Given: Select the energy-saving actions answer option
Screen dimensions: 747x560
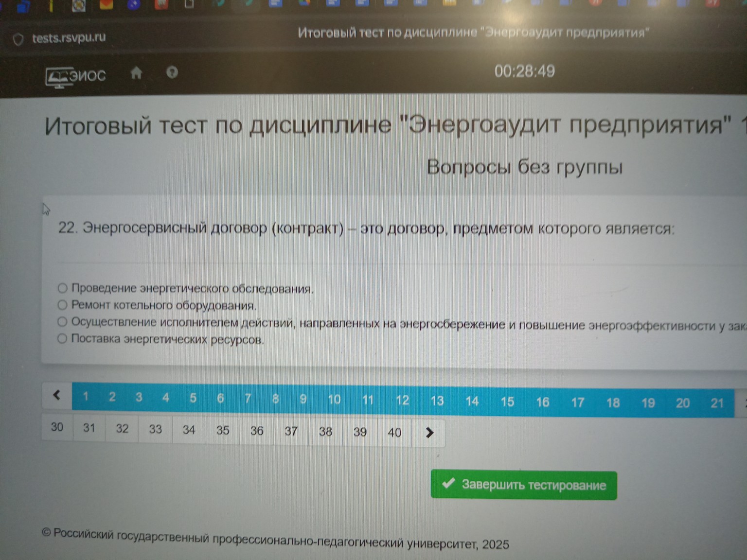Looking at the screenshot, I should click(x=62, y=321).
